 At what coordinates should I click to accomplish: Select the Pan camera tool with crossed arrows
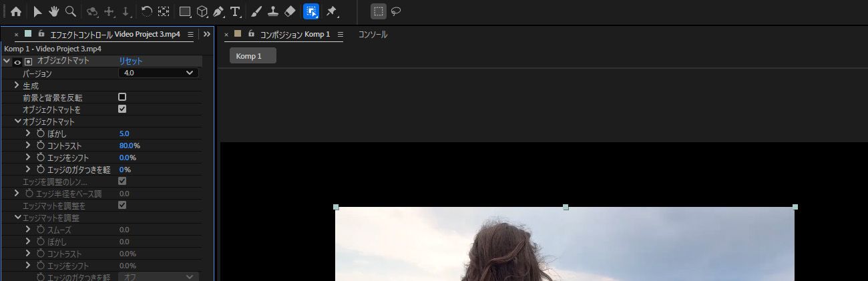tap(110, 11)
